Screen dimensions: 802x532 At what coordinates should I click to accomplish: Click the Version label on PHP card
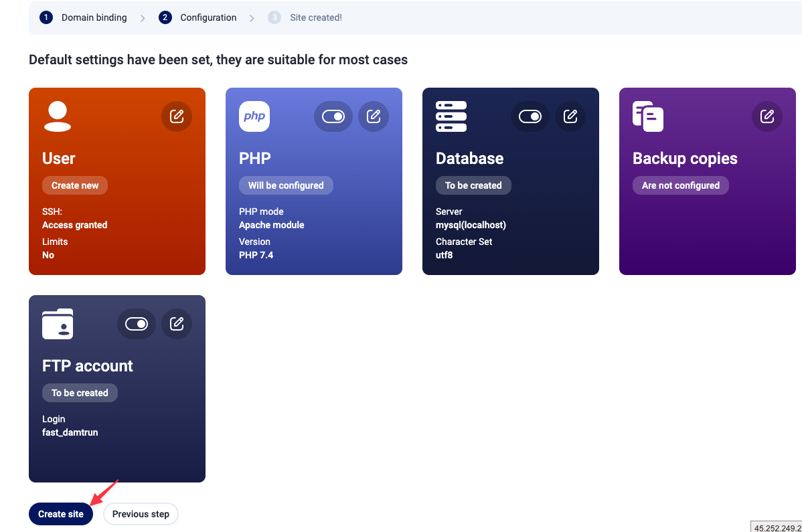(x=254, y=242)
